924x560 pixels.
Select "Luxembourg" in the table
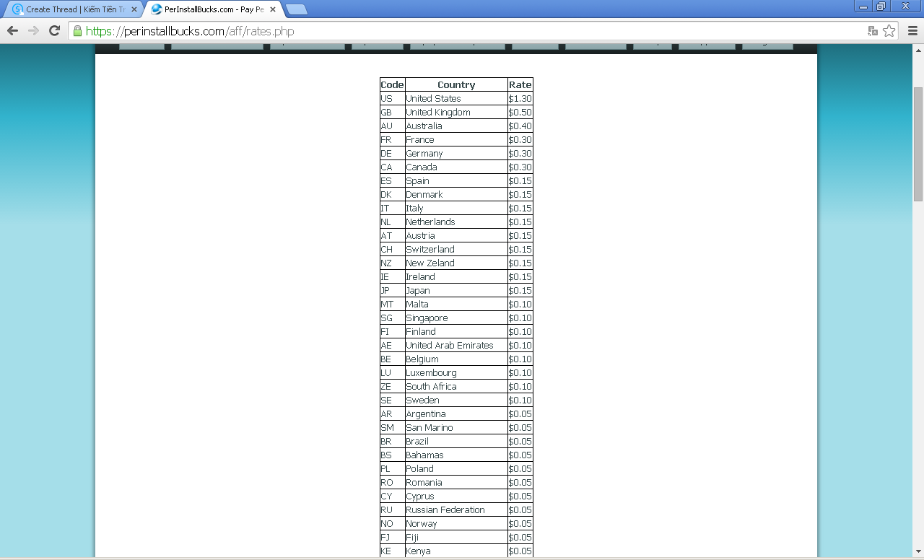[456, 372]
